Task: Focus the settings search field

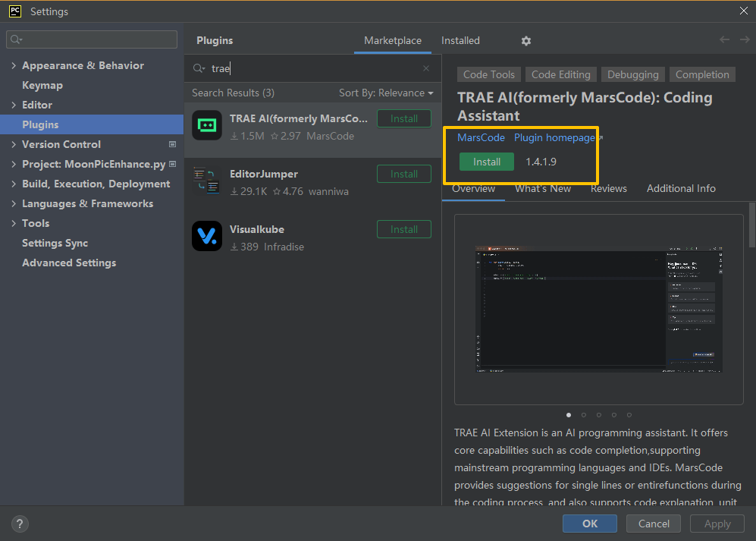Action: (92, 39)
